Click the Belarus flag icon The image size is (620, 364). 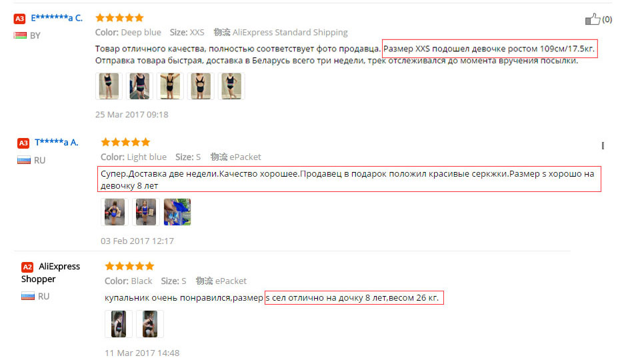pos(20,35)
